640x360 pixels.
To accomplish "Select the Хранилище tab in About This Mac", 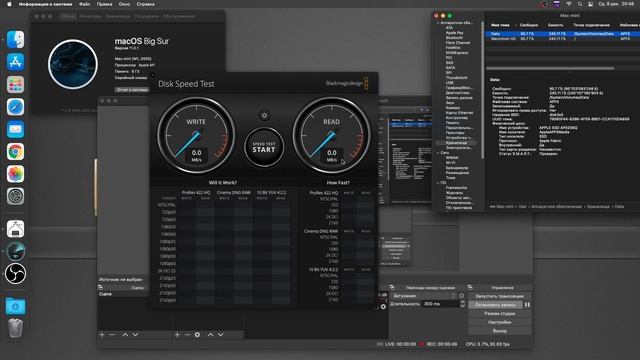I will [x=118, y=16].
